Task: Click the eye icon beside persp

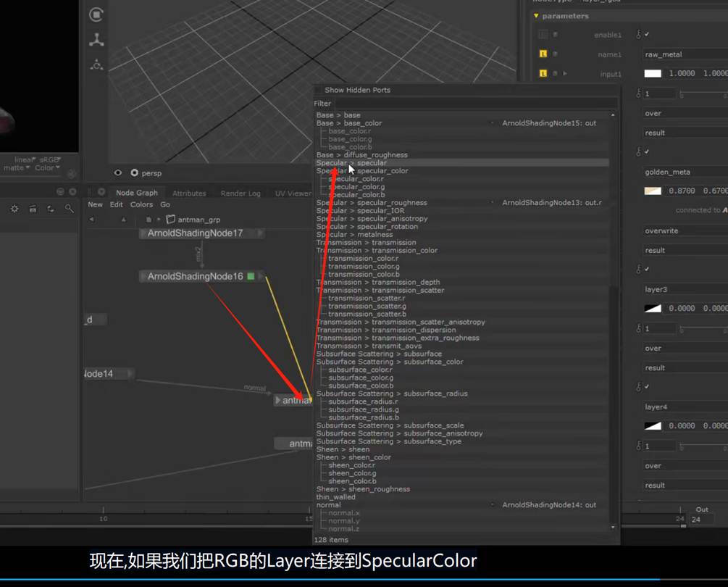Action: point(118,173)
